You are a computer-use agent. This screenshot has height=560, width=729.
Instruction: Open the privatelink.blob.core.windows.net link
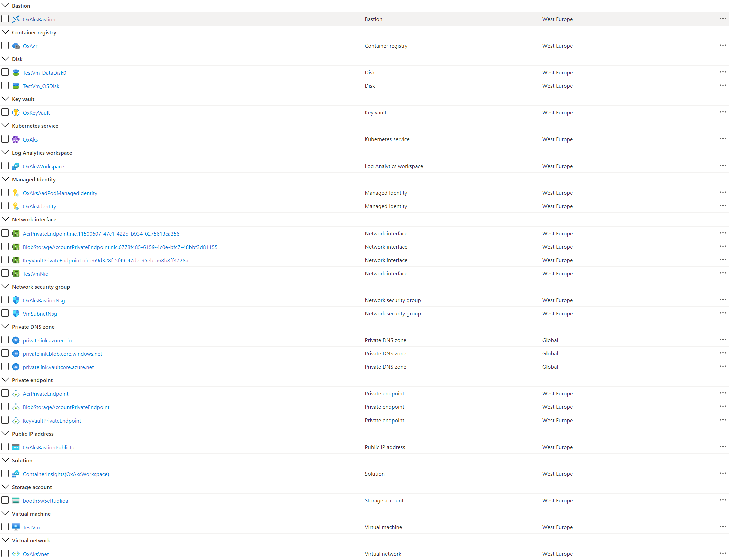[x=62, y=354]
